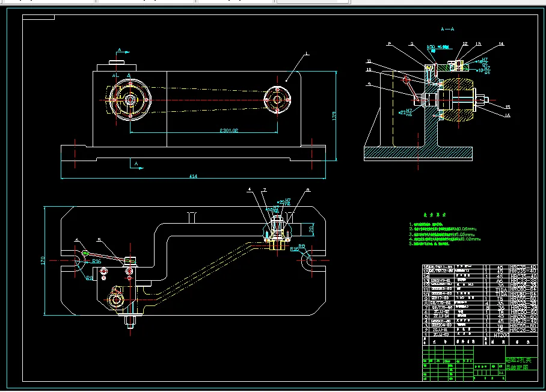Click technical requirement line ending 0.02mm
546x392 pixels.
pos(446,239)
